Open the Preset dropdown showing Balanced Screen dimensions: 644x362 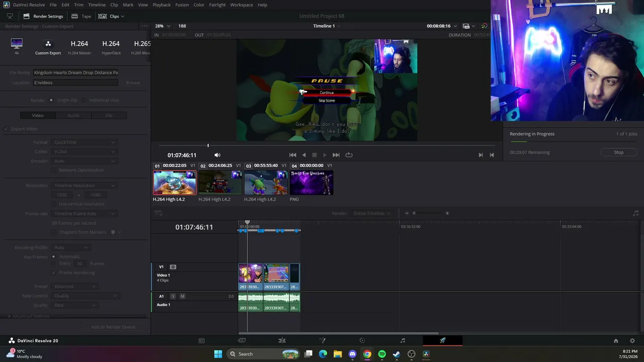point(74,287)
